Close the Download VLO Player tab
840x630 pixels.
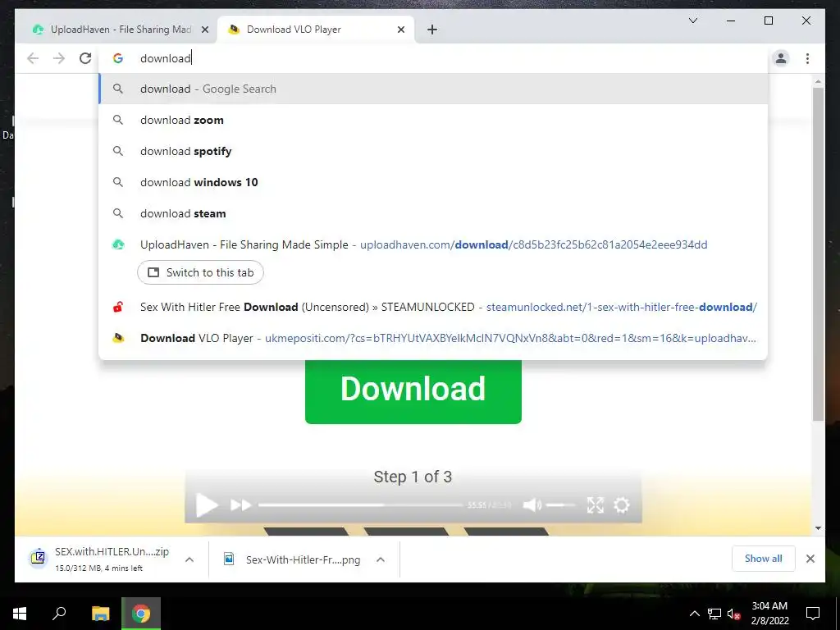400,30
